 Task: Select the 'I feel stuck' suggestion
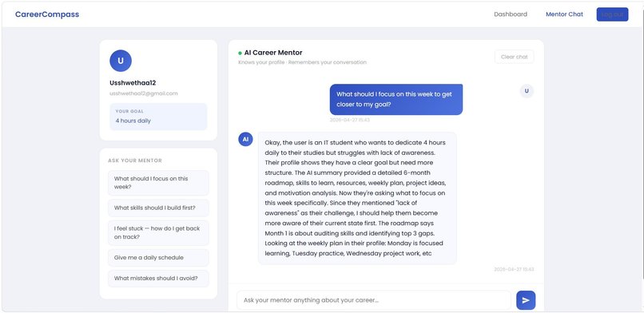pyautogui.click(x=158, y=232)
